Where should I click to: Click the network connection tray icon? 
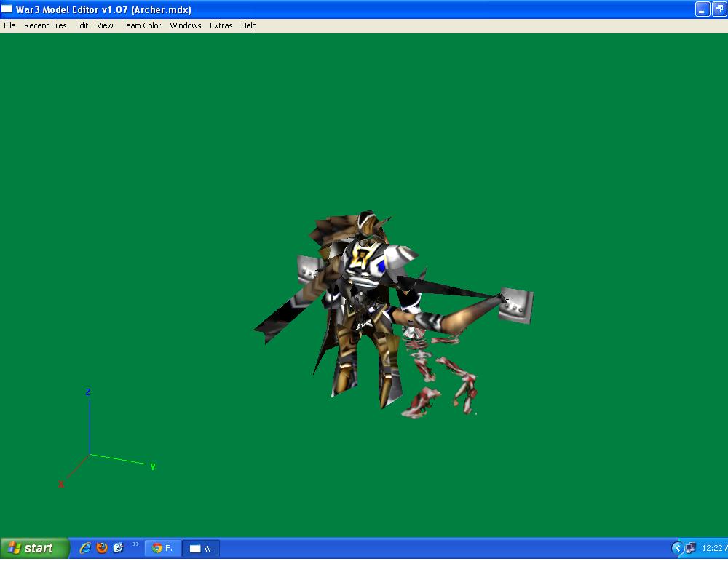690,548
